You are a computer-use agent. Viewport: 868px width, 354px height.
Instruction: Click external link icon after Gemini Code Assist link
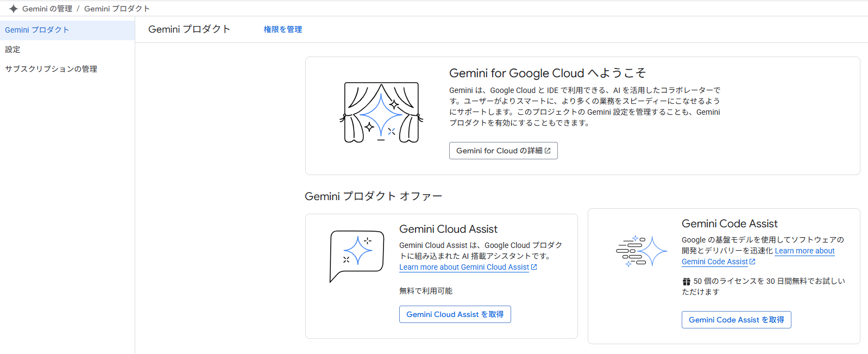click(752, 262)
